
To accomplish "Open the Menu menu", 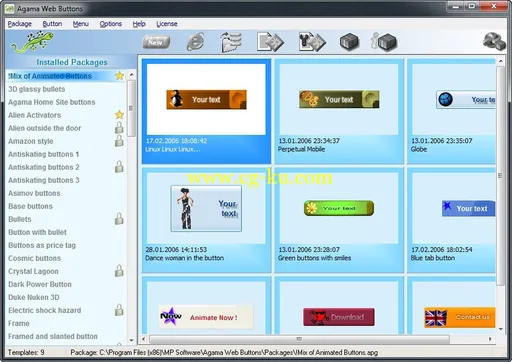I will pos(81,24).
